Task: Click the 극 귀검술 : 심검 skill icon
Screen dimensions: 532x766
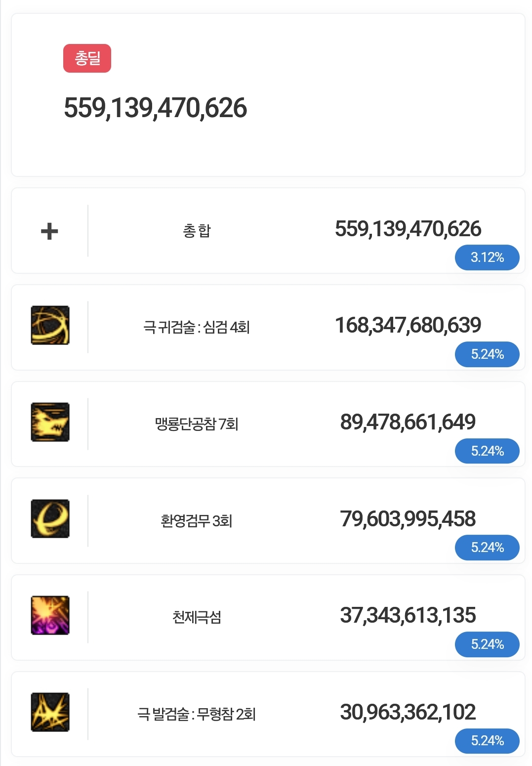Action: tap(50, 325)
